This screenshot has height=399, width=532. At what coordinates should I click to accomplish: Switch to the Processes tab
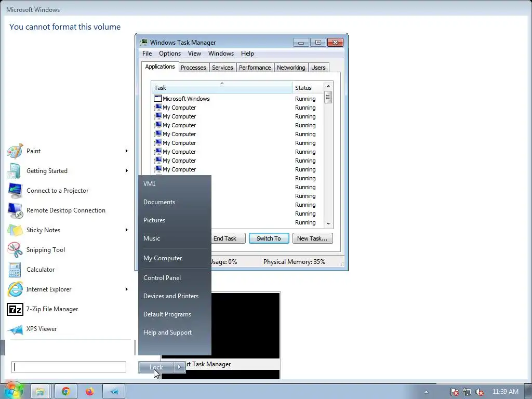193,68
